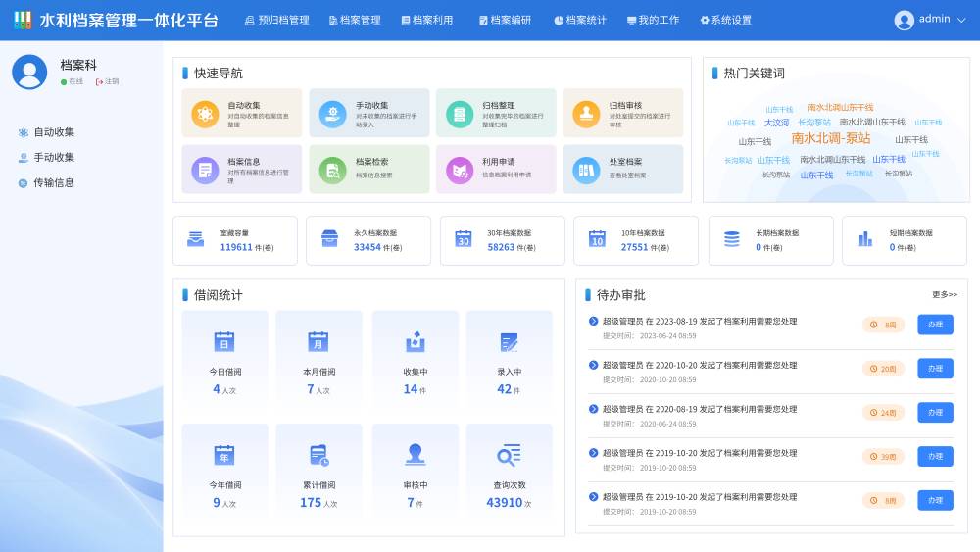
Task: Click the 录入中 edit icon
Action: 510,341
